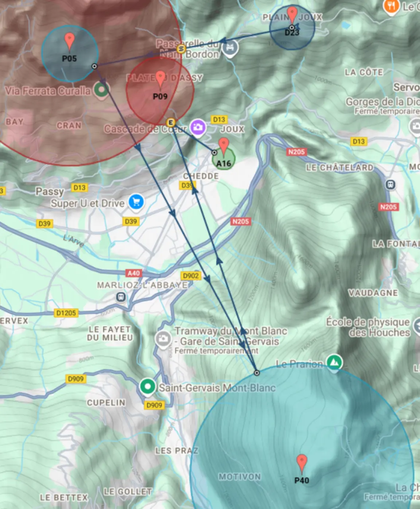The height and width of the screenshot is (509, 420).
Task: Click the D13 road shield beside JOUX
Action: click(x=219, y=120)
